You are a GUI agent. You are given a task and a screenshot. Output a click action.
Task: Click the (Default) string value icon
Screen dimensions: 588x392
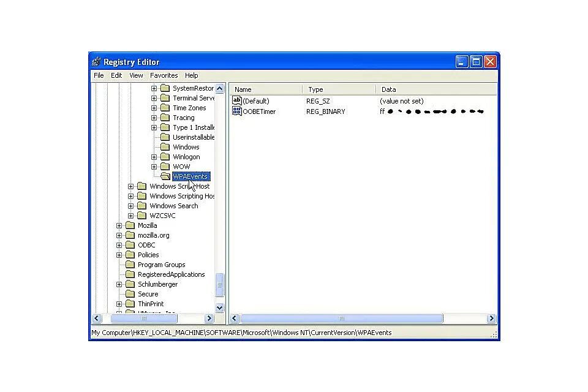click(x=236, y=100)
